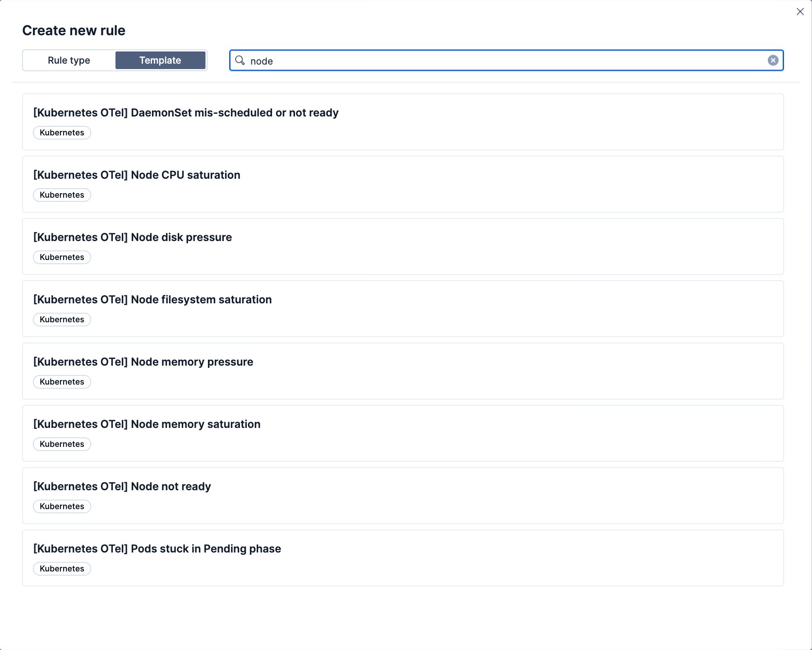Select the Node not ready template
Screen dimensions: 812x650
(x=403, y=496)
